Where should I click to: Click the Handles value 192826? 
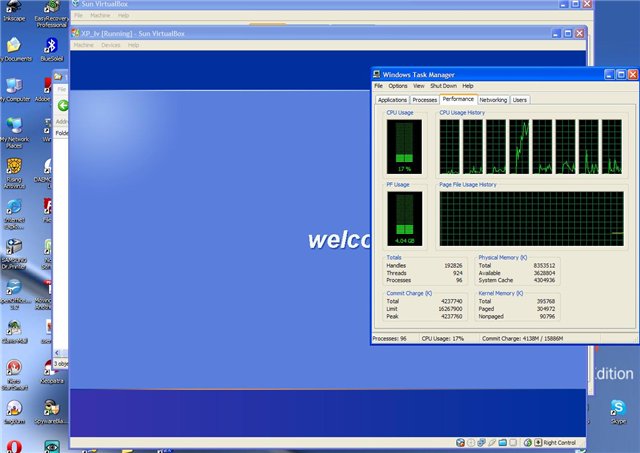coord(453,266)
